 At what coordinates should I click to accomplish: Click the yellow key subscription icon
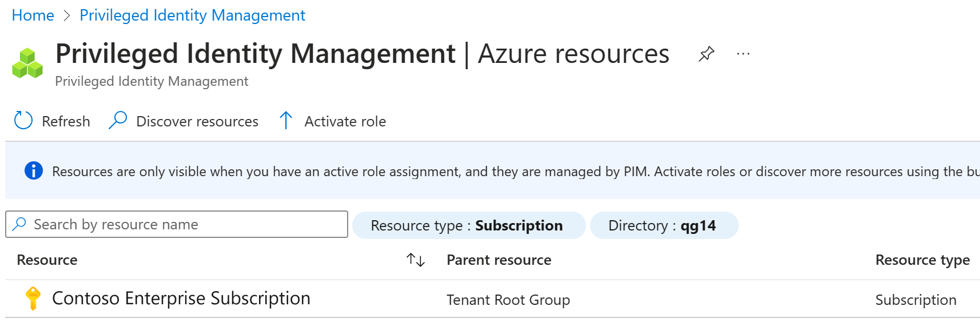33,299
